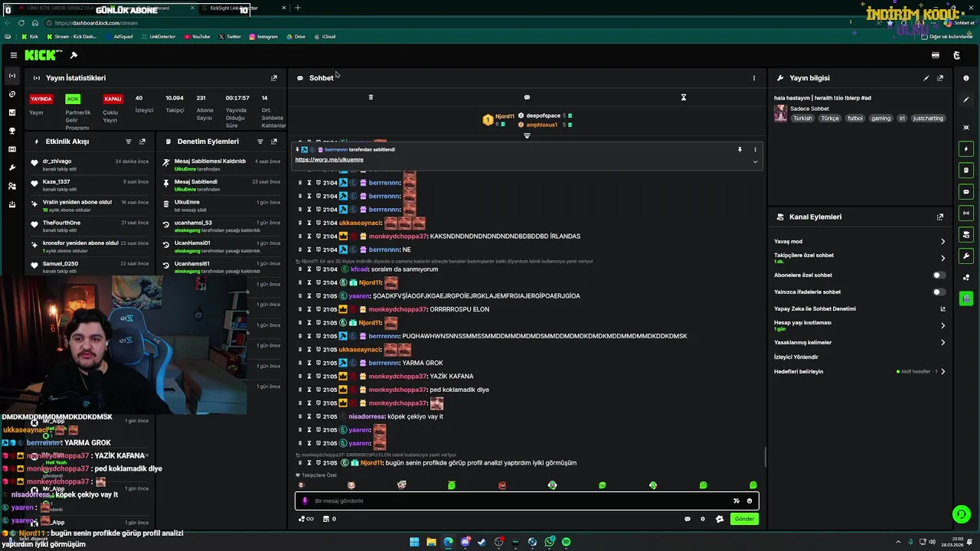Unpin the pinned chat message
Screen dimensions: 980x551
pos(740,150)
